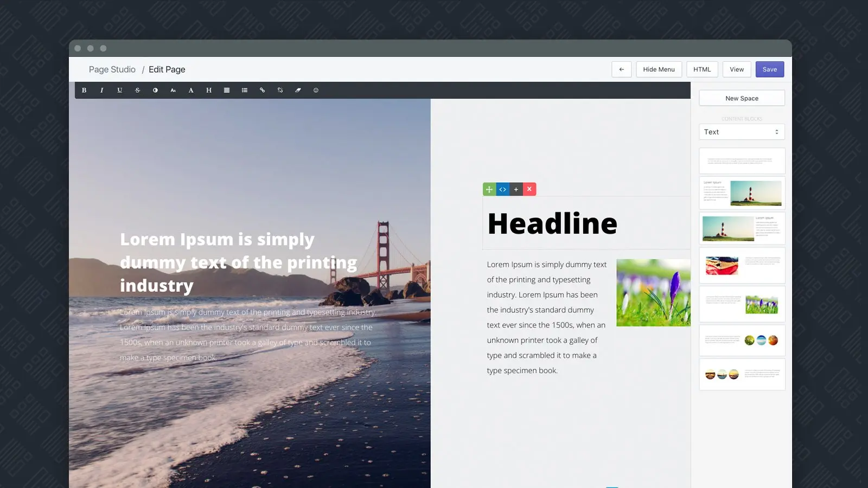
Task: Open the font size tool
Action: pyautogui.click(x=173, y=91)
